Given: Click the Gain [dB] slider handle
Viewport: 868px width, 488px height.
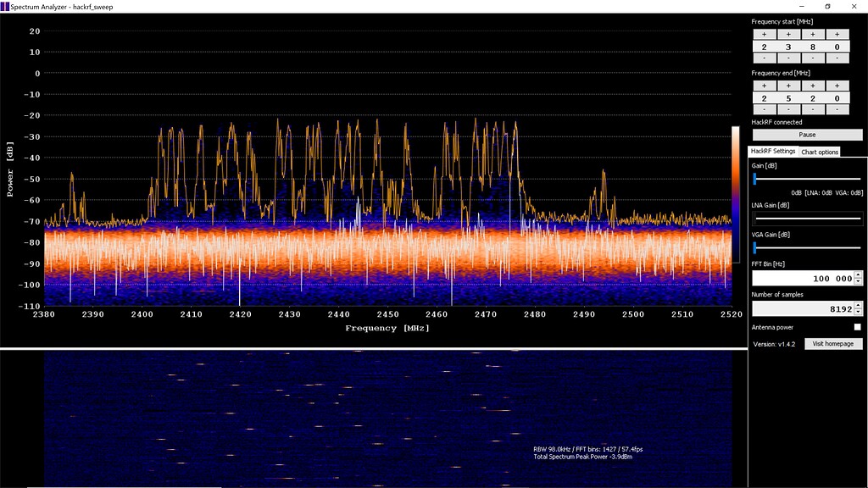Looking at the screenshot, I should click(754, 180).
